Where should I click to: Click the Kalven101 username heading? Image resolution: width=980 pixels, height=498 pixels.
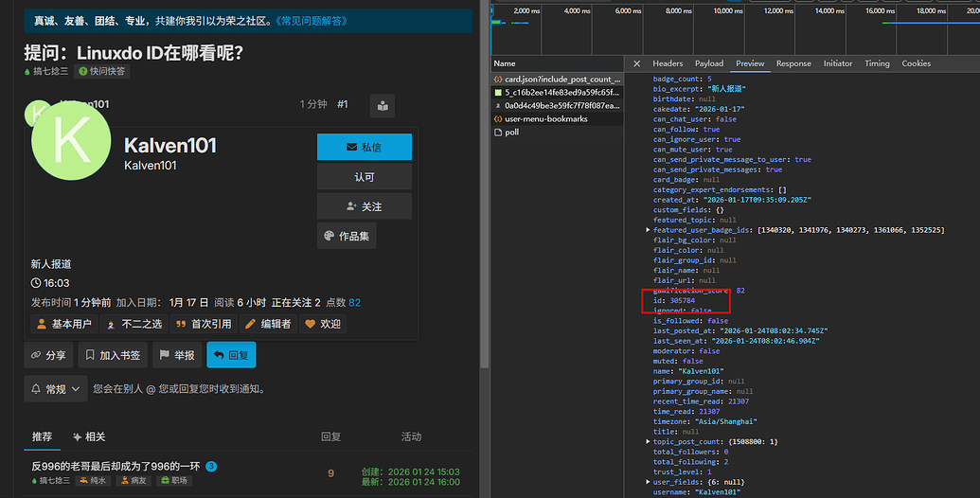click(x=170, y=146)
